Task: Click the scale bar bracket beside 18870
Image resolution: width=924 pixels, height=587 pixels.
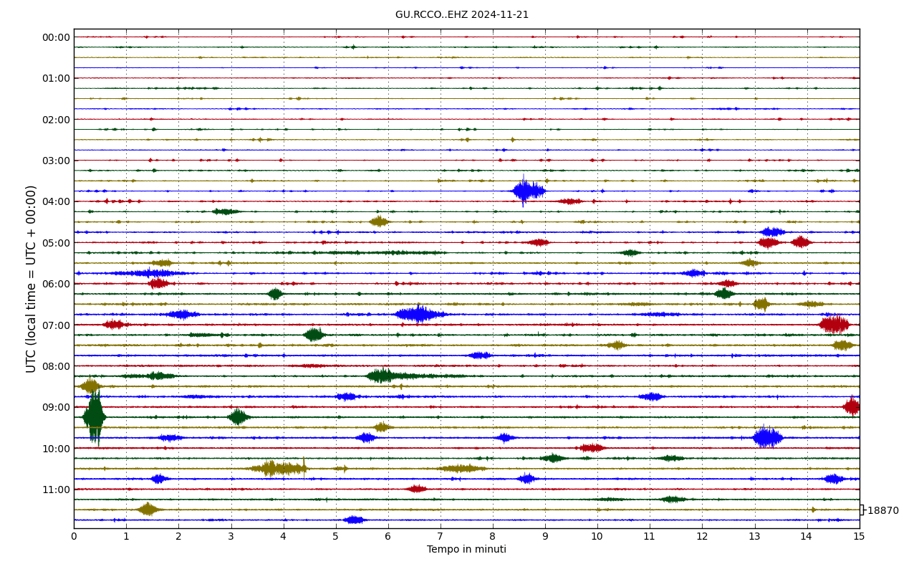Action: tap(862, 510)
